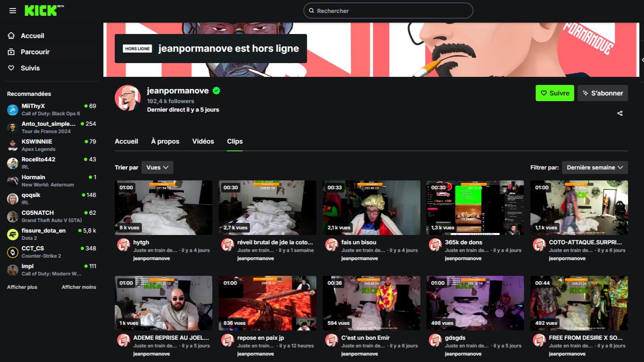Screen dimensions: 644x362
Task: Click fissure_dota_en channel avatar
Action: [13, 234]
